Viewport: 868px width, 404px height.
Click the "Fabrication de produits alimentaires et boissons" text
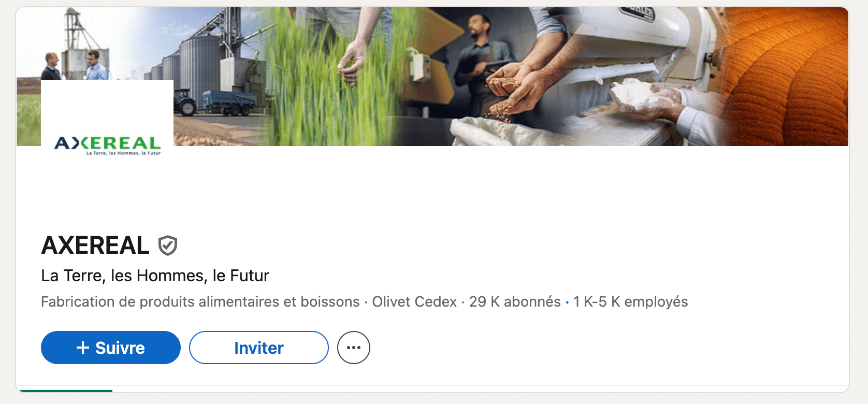[x=200, y=302]
